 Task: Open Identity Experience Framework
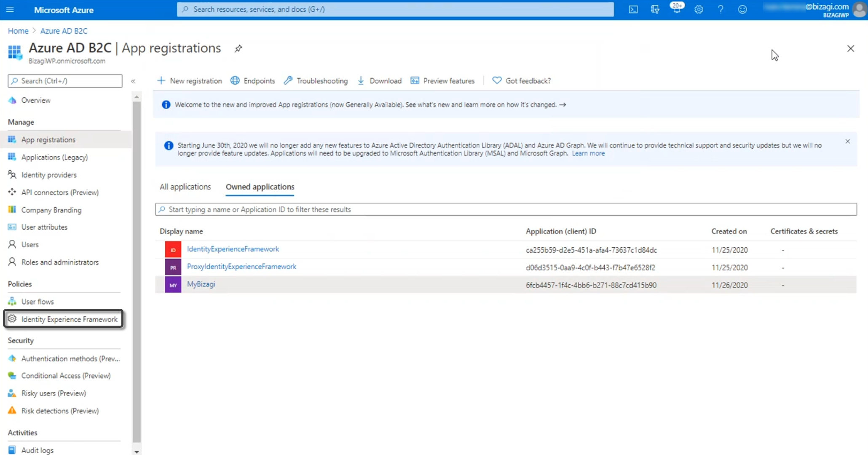pos(64,319)
